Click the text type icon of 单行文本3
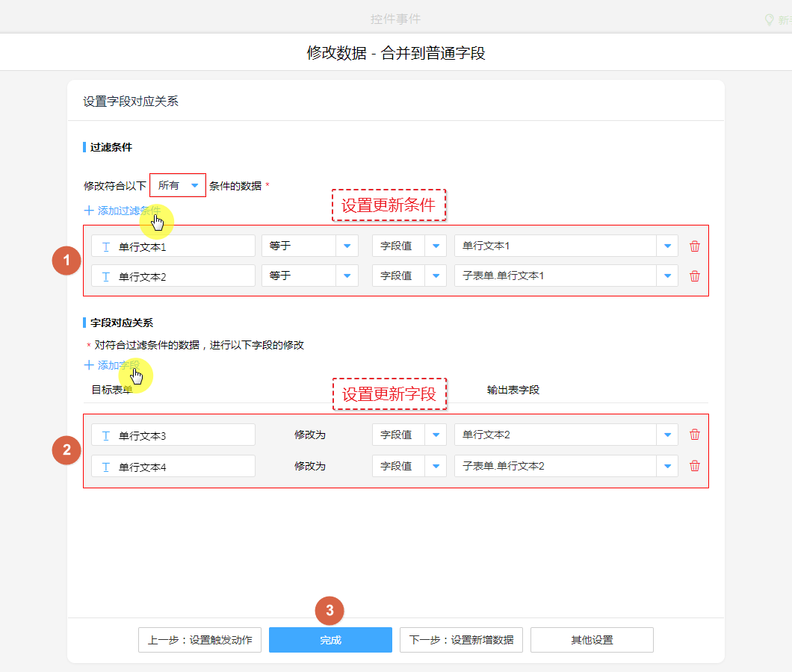The height and width of the screenshot is (672, 792). (106, 435)
